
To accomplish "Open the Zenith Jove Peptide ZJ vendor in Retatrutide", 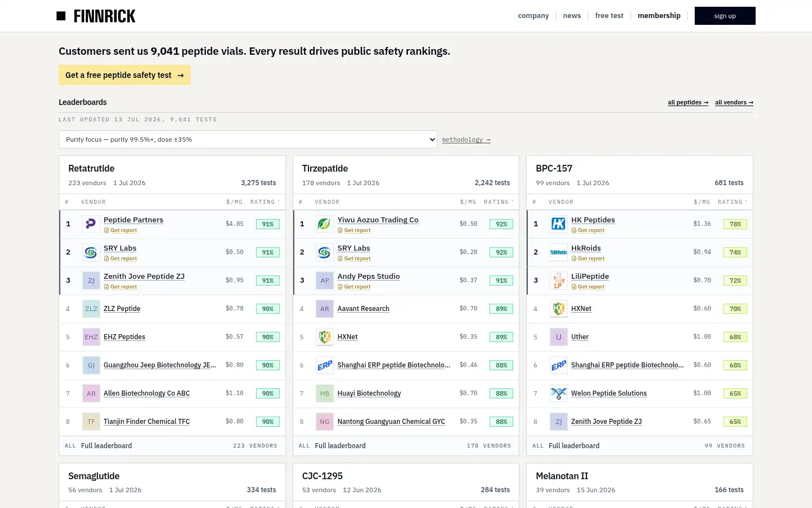I will pos(144,277).
